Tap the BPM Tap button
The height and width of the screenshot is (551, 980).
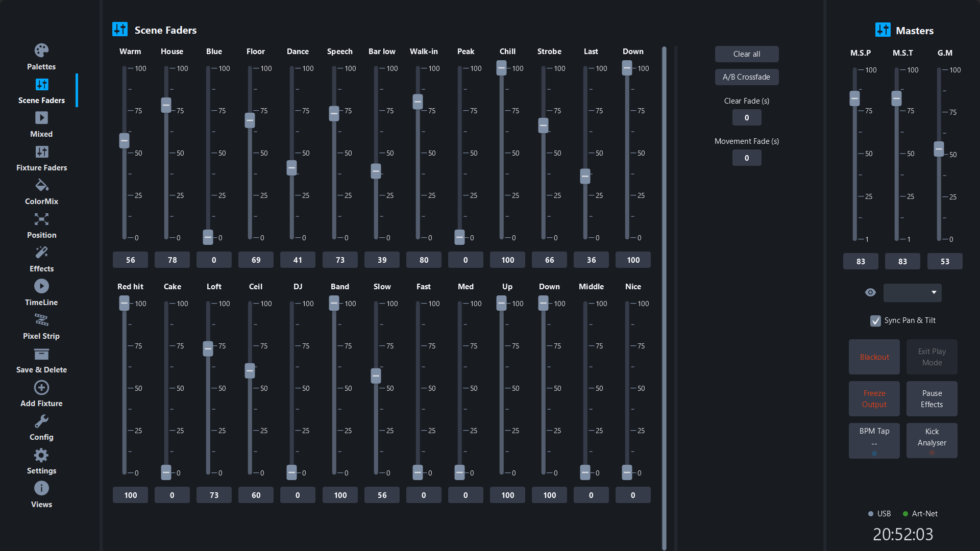[874, 441]
